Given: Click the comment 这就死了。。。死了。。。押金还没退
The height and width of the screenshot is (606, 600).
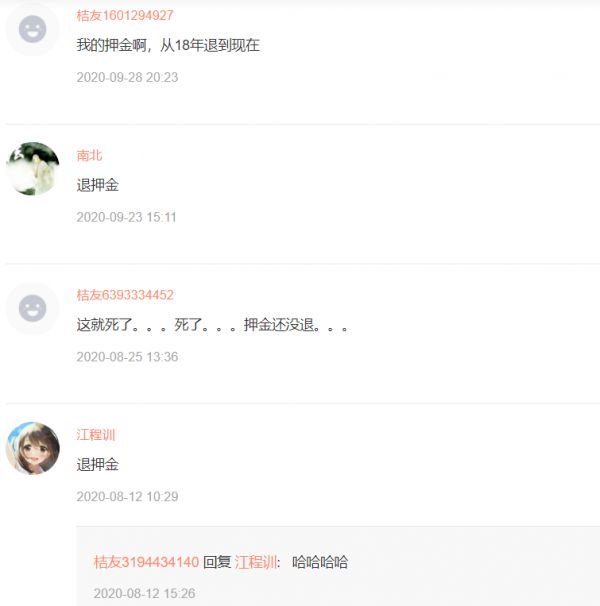Looking at the screenshot, I should pos(212,325).
